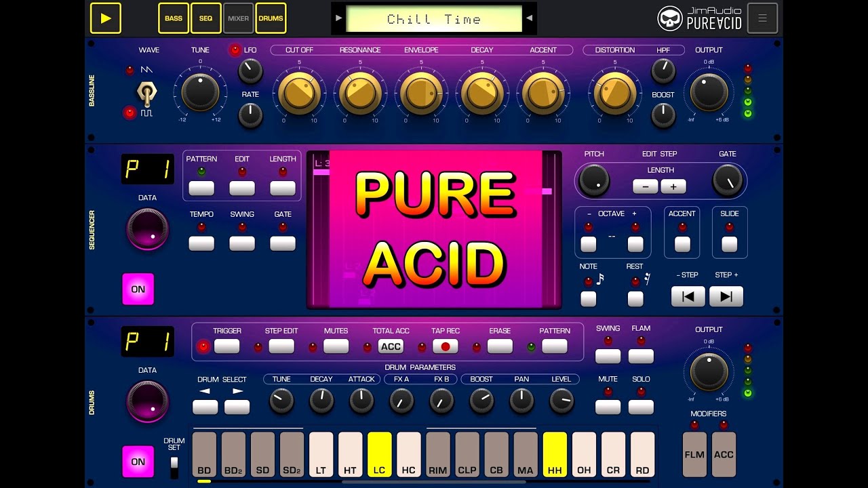868x488 pixels.
Task: Go to previous preset with the arrow before Chill Time
Action: [x=338, y=18]
